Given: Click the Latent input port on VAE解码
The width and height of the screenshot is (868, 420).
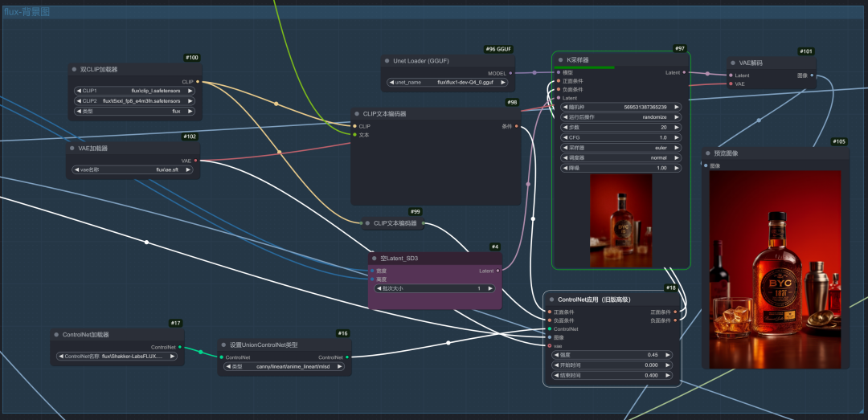Looking at the screenshot, I should coord(731,75).
